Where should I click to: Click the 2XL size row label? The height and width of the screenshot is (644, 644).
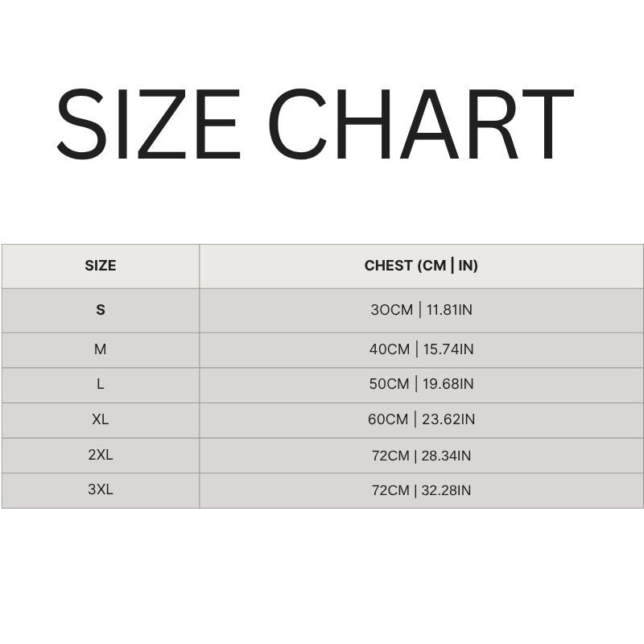101,455
